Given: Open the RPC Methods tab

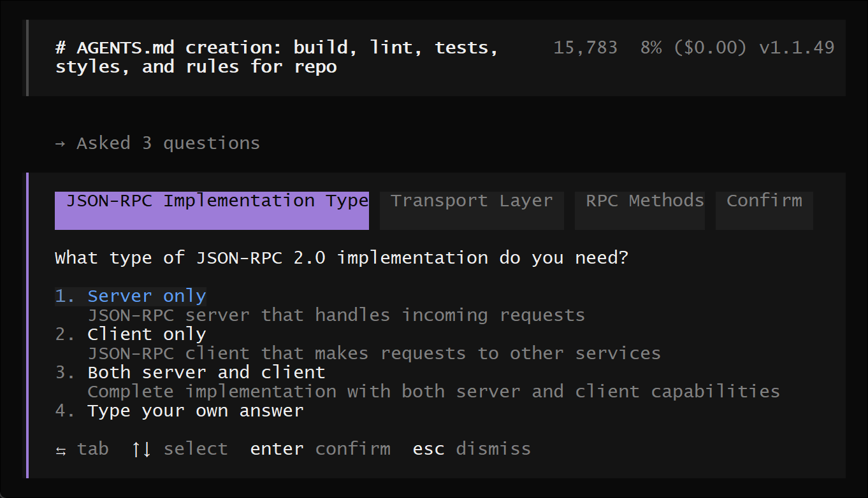Looking at the screenshot, I should click(640, 210).
